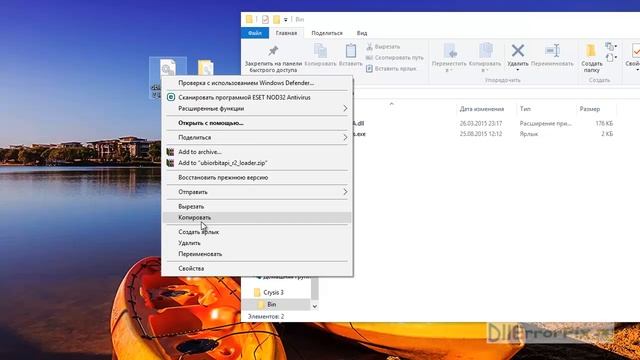
Task: Click the Paste (Вставить) clipboard icon
Action: pyautogui.click(x=351, y=51)
